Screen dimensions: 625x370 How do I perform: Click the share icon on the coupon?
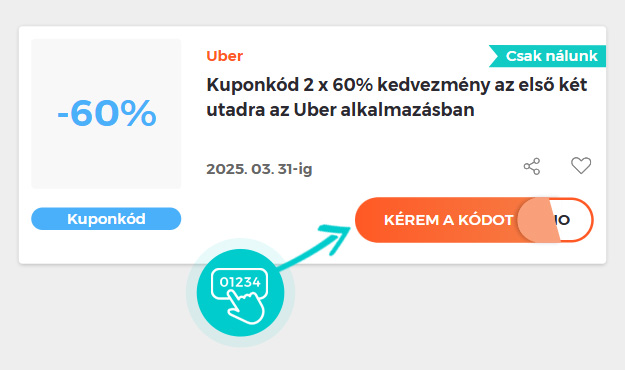pos(532,166)
